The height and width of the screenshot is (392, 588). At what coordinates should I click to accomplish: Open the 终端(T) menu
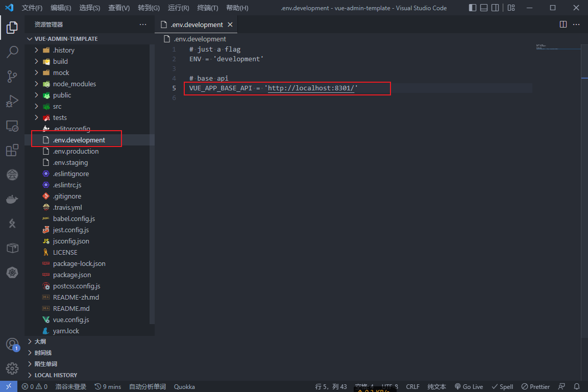(x=208, y=8)
